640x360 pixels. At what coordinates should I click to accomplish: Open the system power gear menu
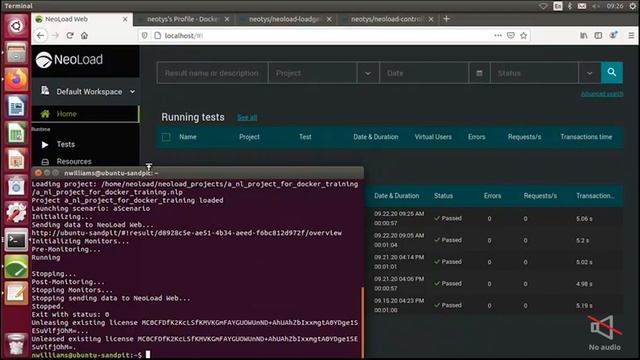coord(633,6)
